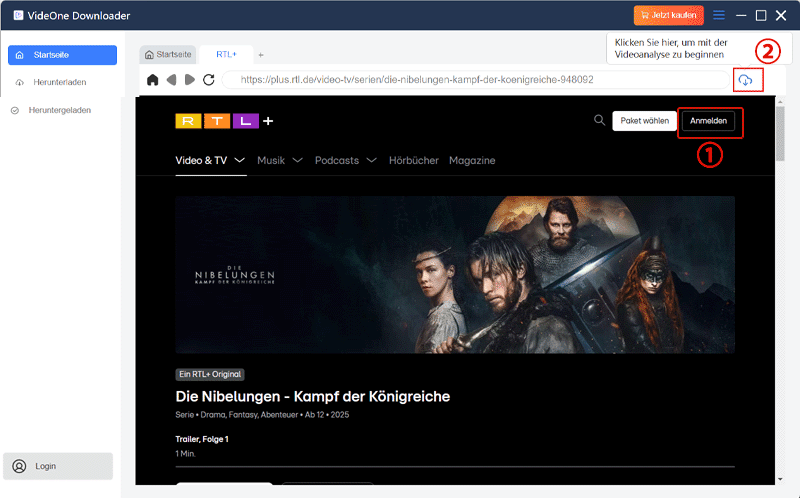800x498 pixels.
Task: Click the scrollbar down arrow
Action: click(x=780, y=480)
